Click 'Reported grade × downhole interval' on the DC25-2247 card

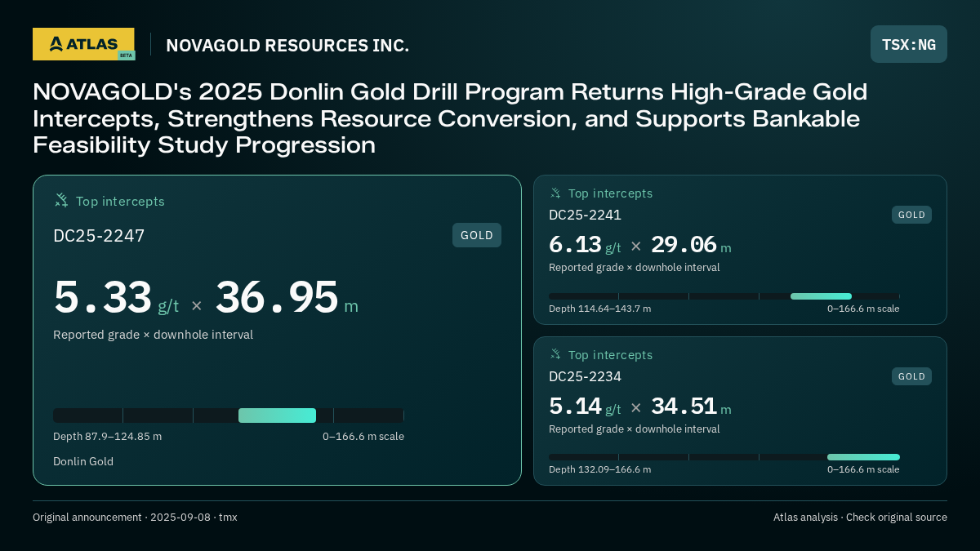click(153, 335)
